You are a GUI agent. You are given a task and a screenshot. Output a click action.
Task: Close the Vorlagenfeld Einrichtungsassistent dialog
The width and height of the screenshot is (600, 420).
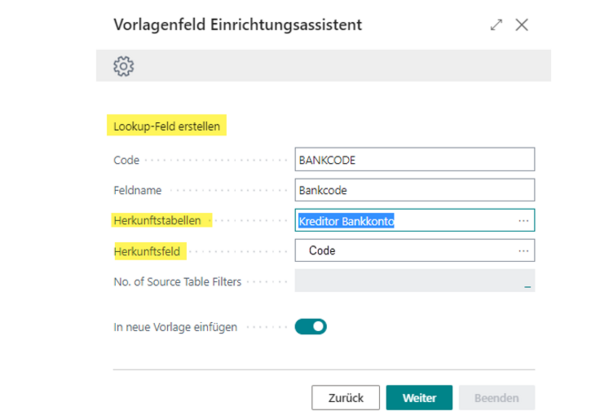(x=522, y=25)
